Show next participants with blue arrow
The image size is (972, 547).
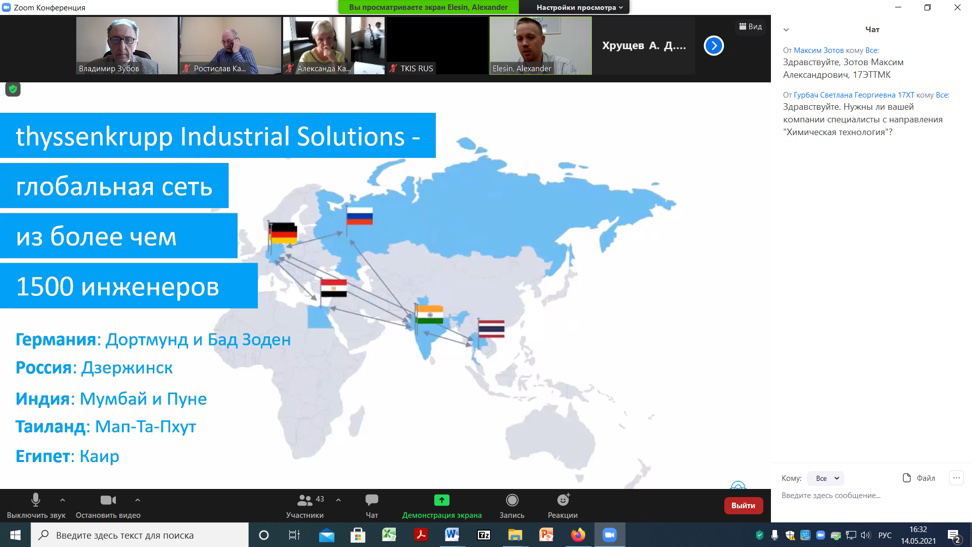pos(714,45)
